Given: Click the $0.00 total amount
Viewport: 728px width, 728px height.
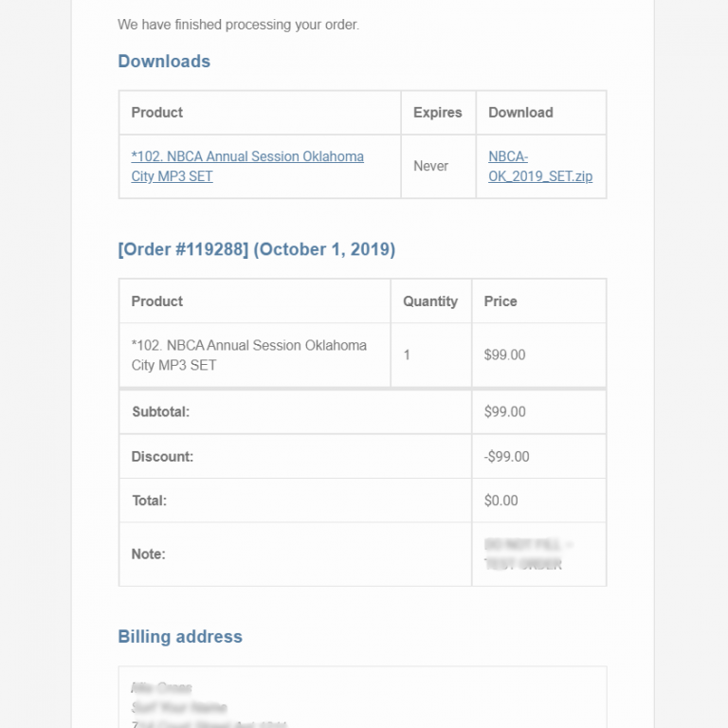Looking at the screenshot, I should (x=500, y=500).
